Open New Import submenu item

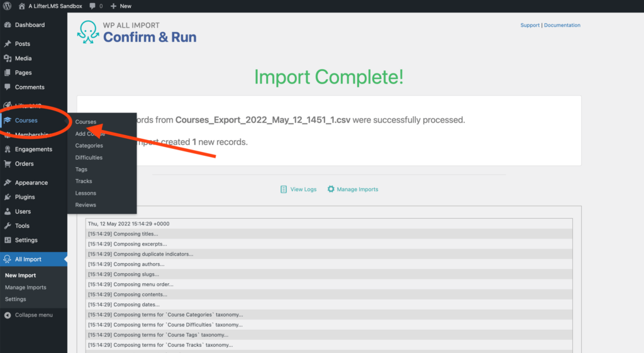21,276
